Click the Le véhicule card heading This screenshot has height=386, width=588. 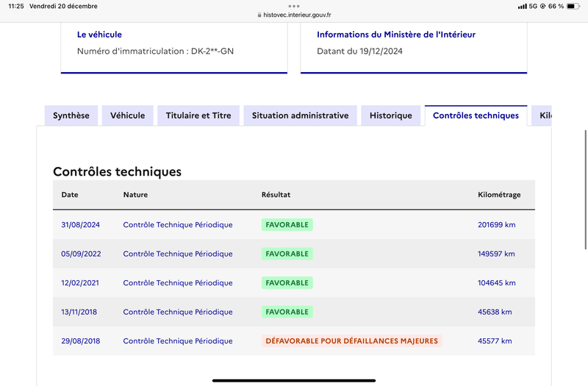tap(99, 35)
